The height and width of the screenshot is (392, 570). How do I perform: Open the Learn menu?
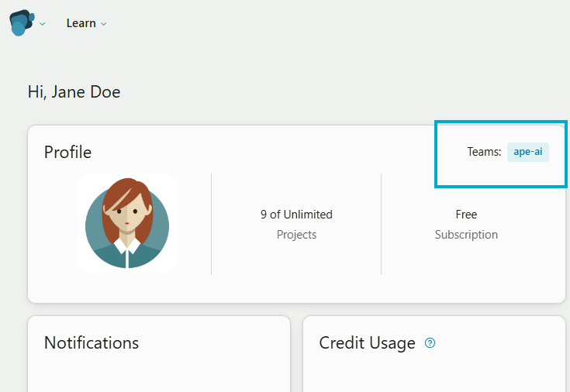coord(81,23)
